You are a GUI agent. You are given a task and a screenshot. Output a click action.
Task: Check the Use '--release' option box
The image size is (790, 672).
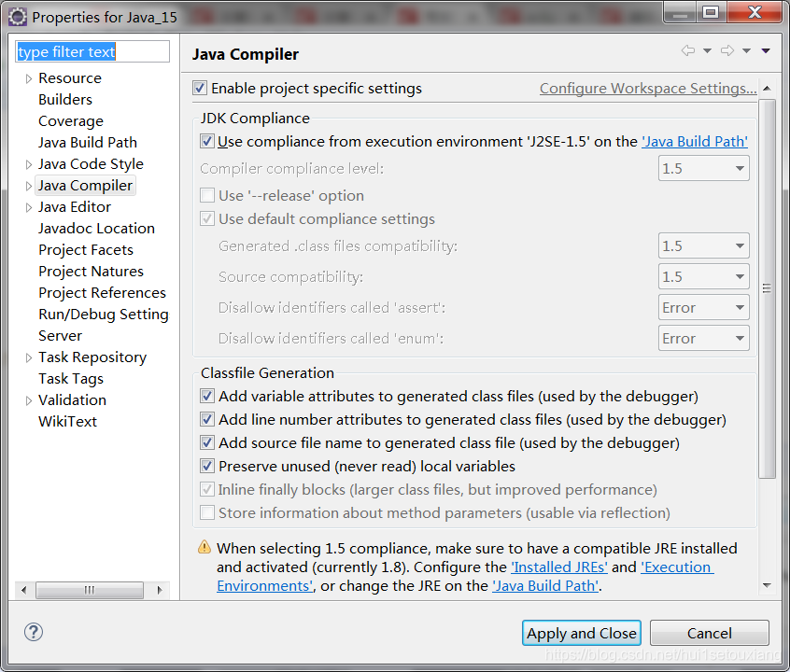pos(207,195)
